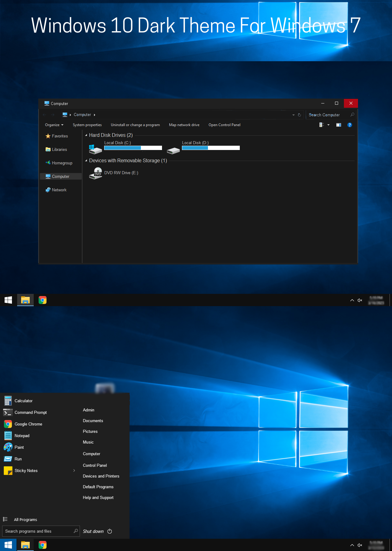Click the Search programs and files box

click(41, 531)
